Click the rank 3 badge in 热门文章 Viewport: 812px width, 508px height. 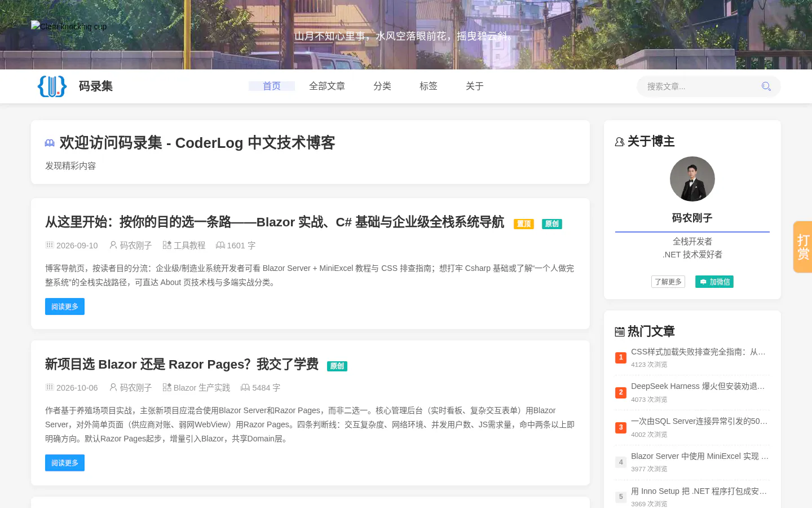pyautogui.click(x=621, y=427)
